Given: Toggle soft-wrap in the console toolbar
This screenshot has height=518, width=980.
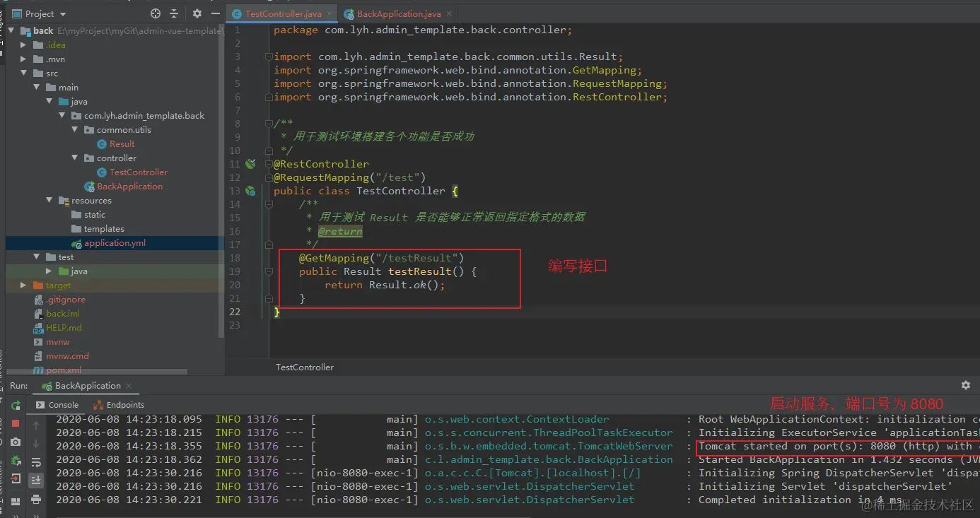Looking at the screenshot, I should pyautogui.click(x=36, y=462).
